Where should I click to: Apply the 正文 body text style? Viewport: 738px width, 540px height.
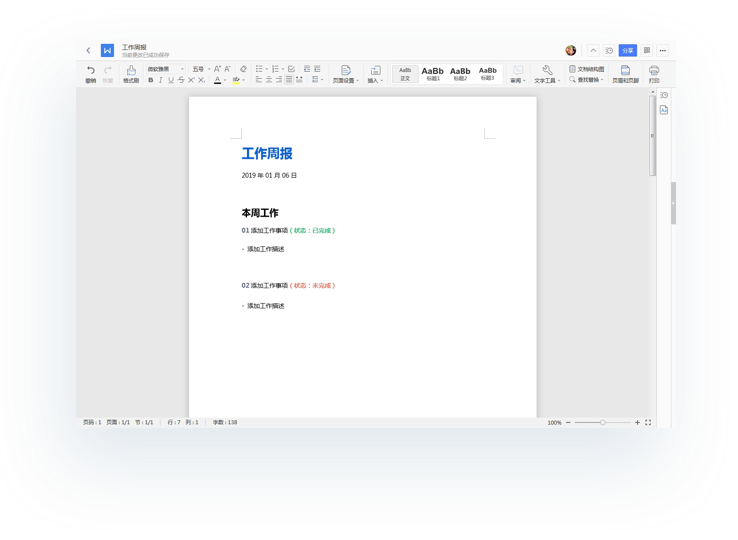click(x=405, y=73)
